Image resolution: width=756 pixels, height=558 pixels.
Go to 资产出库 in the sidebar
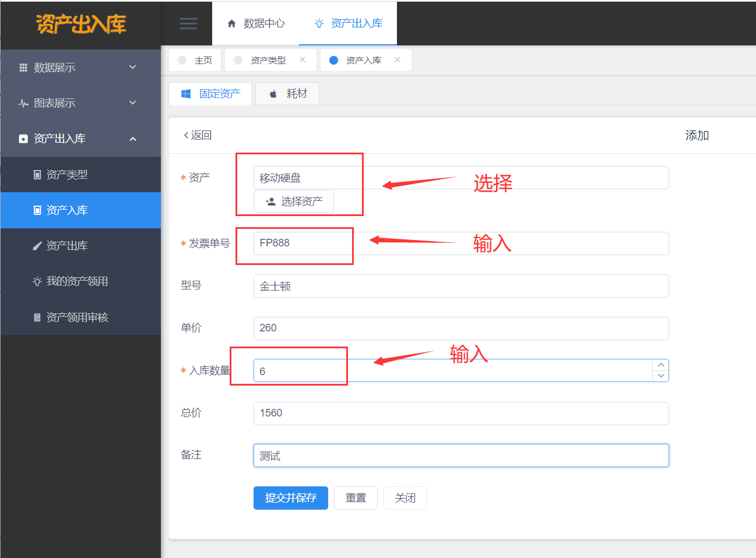coord(80,246)
